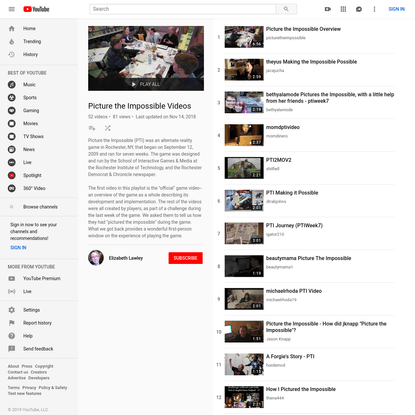Click the News icon in sidebar
Viewport: 415px width, 415px height.
(12, 149)
